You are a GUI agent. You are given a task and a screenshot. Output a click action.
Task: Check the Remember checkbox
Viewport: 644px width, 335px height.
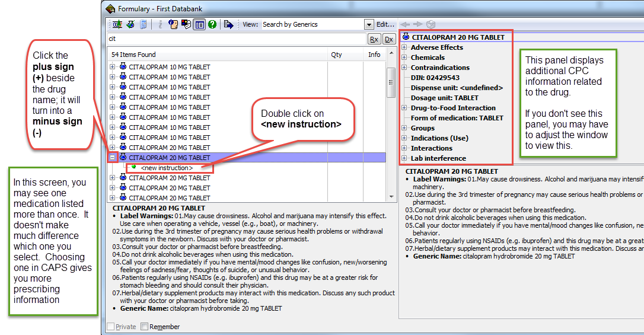pyautogui.click(x=144, y=327)
